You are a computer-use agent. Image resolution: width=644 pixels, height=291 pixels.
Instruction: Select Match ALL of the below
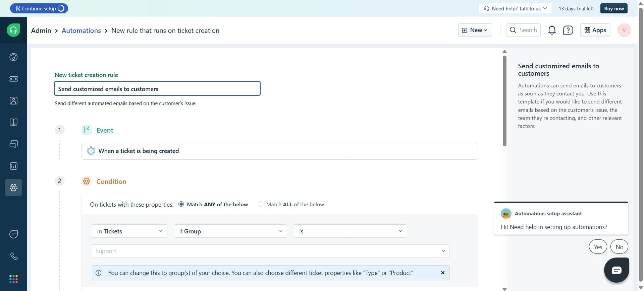click(261, 204)
